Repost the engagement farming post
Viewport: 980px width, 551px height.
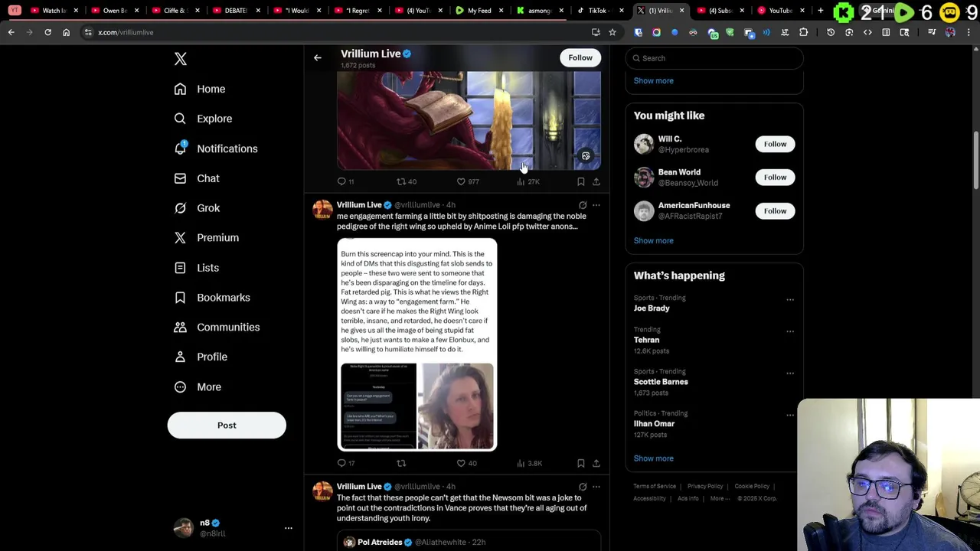tap(401, 464)
